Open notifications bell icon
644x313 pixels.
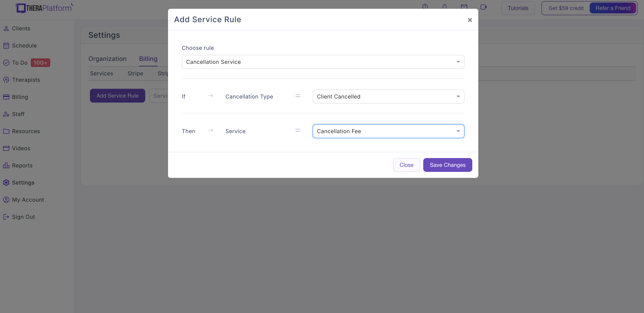[444, 6]
